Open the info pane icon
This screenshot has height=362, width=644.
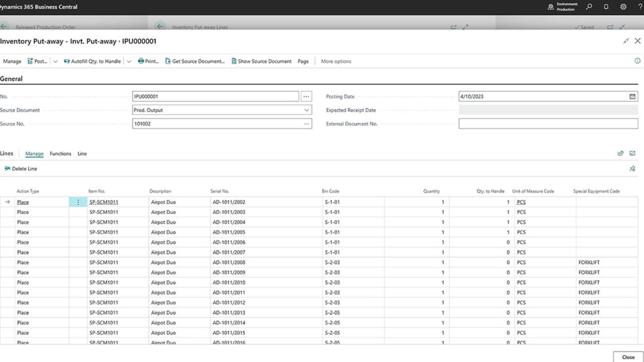click(x=638, y=61)
